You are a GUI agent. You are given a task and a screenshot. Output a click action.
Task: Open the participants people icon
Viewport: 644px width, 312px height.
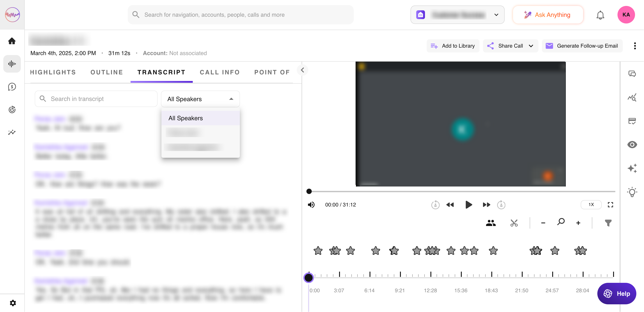(x=490, y=223)
